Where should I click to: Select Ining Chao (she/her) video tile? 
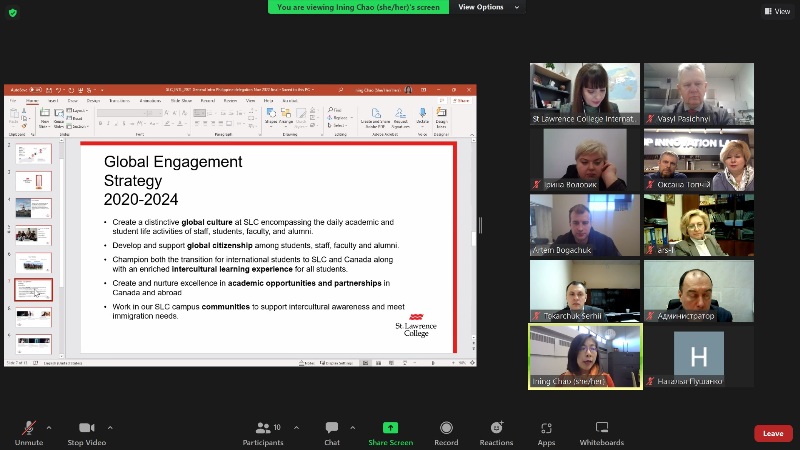(585, 356)
